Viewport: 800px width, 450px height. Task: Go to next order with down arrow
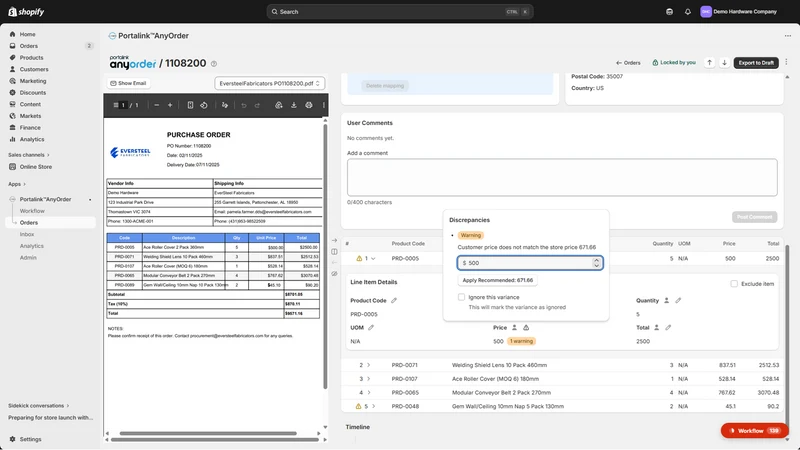click(724, 62)
